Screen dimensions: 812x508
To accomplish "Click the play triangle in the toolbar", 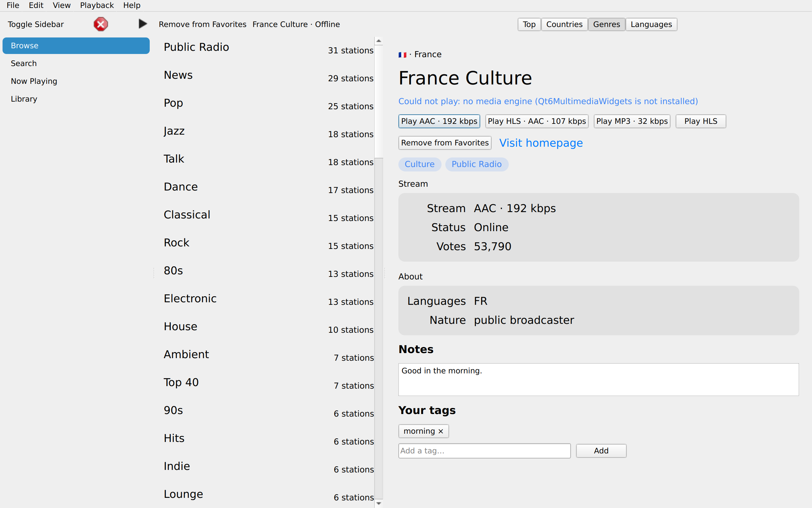I will click(143, 24).
